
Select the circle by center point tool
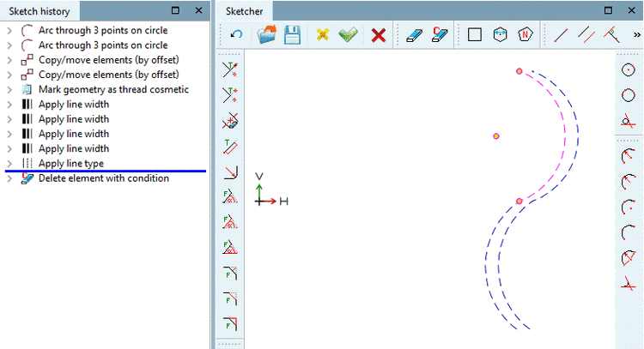(628, 69)
